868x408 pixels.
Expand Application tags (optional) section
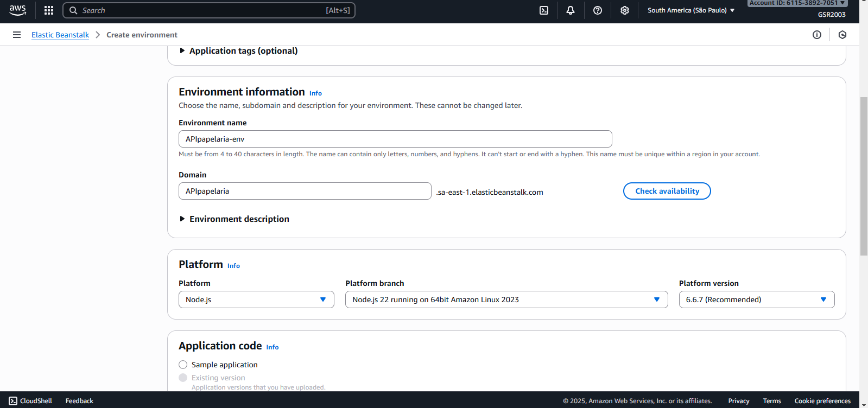pyautogui.click(x=238, y=50)
